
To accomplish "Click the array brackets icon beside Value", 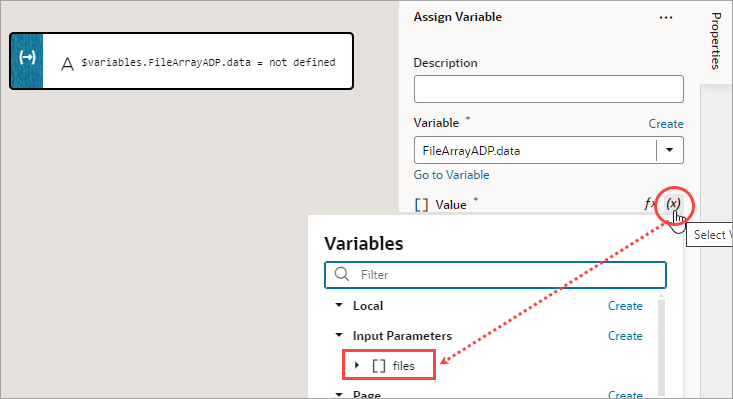I will [x=421, y=205].
